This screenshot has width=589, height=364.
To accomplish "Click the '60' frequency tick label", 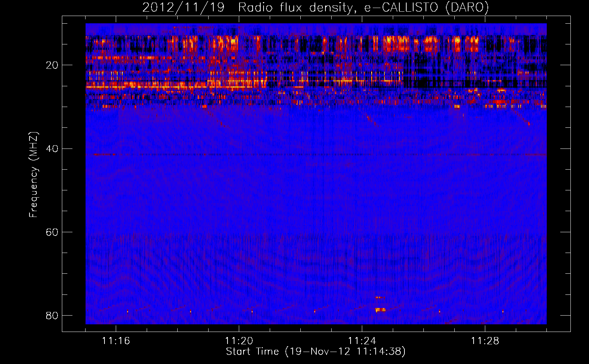I will click(52, 232).
